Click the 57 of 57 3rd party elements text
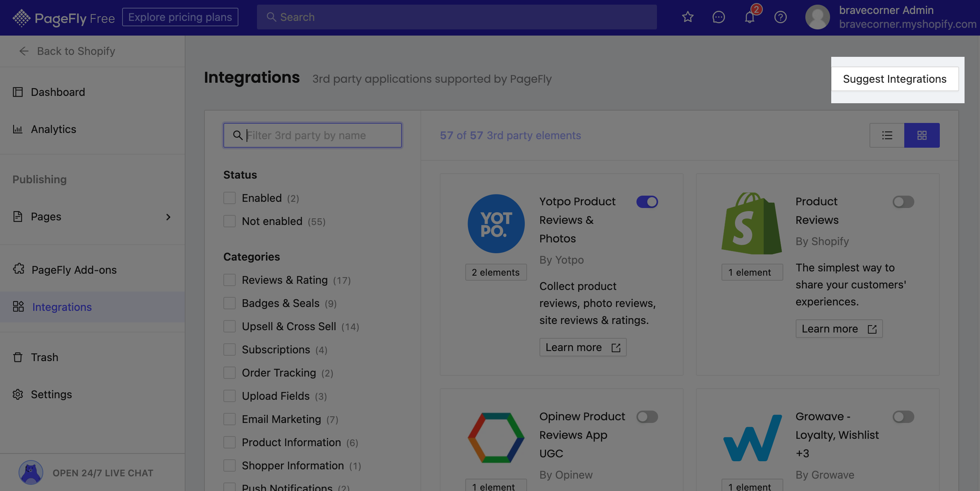The width and height of the screenshot is (980, 491). [510, 135]
